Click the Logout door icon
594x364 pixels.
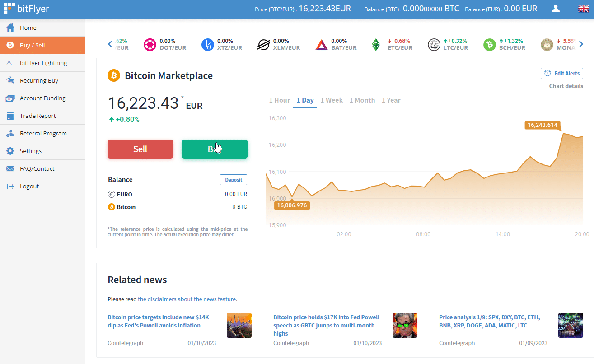(x=10, y=186)
